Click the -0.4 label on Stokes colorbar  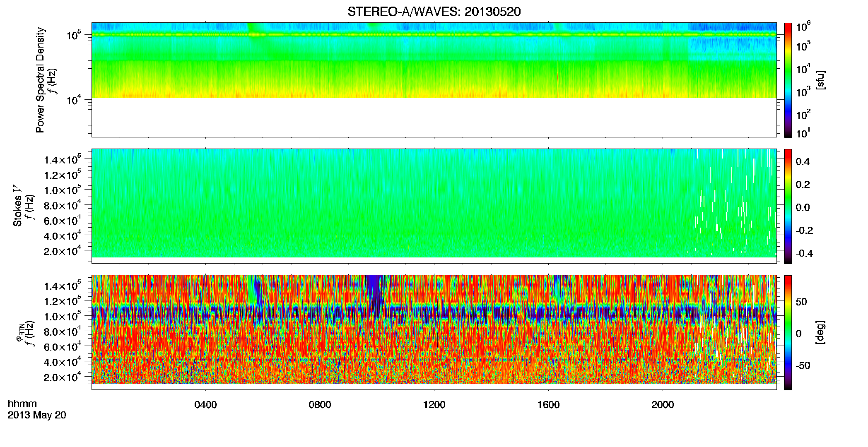point(804,254)
